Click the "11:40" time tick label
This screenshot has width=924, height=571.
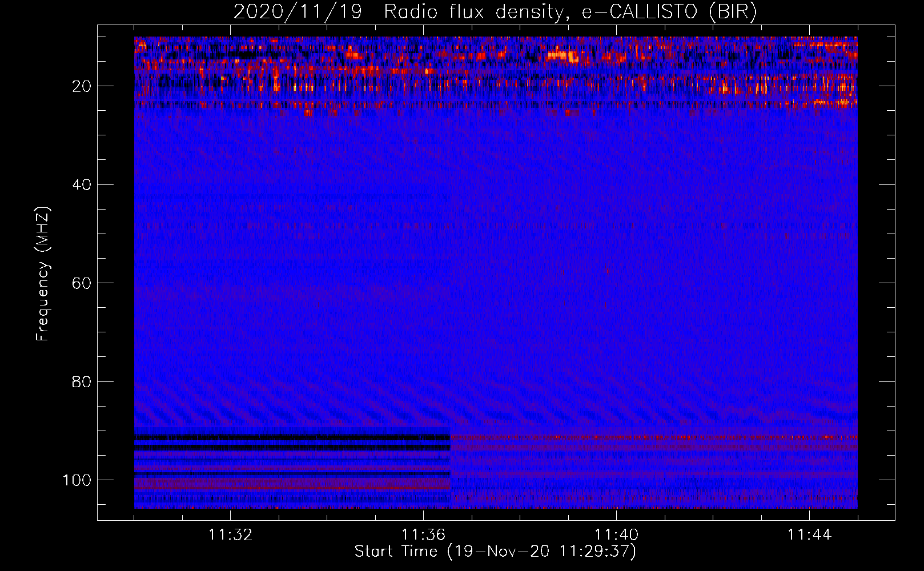(x=616, y=535)
